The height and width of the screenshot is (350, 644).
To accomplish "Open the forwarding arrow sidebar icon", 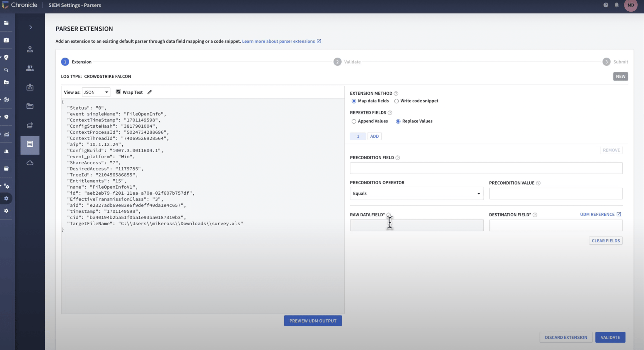I will coord(30,125).
